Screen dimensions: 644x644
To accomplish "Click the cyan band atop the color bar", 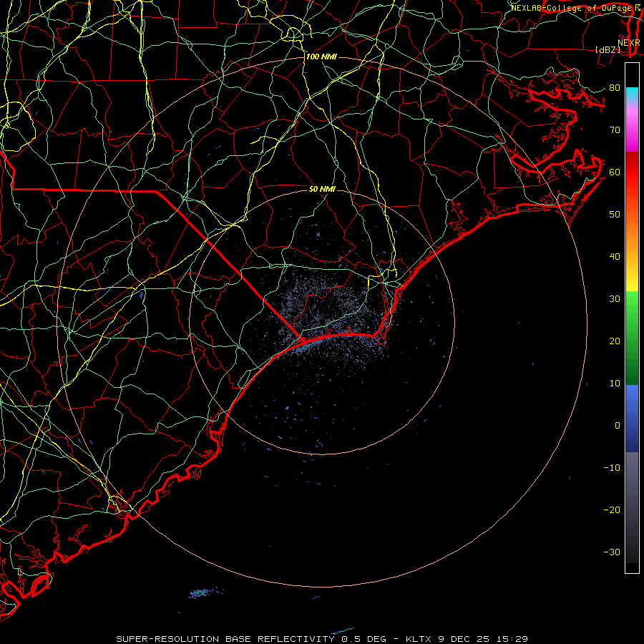I will 632,94.
